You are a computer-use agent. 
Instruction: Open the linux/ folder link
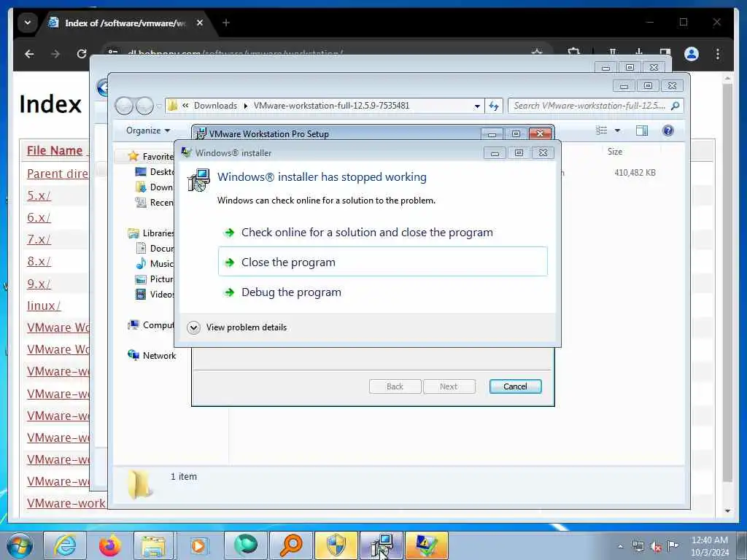coord(44,306)
